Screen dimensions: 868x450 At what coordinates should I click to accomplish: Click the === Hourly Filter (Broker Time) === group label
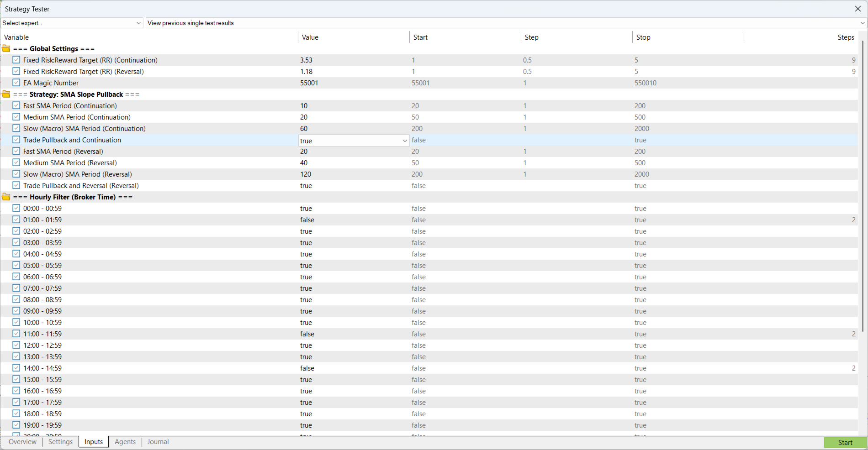point(73,197)
